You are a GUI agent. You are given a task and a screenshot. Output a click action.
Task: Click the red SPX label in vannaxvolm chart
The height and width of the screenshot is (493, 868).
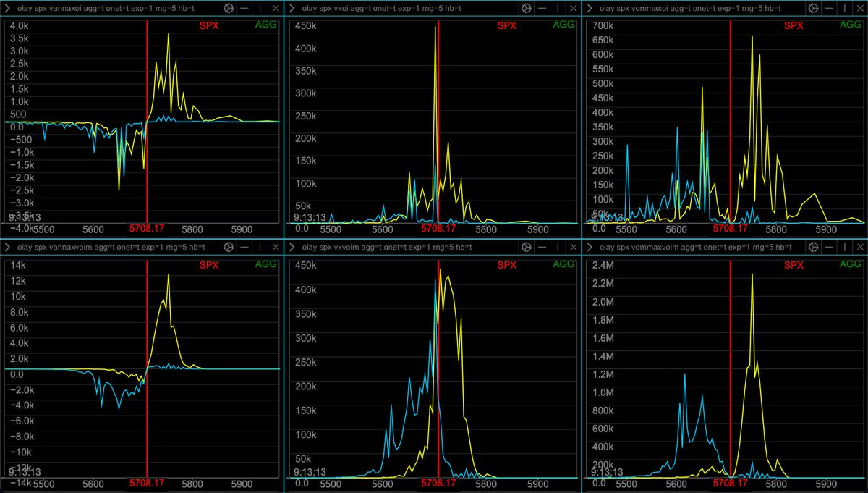(209, 264)
